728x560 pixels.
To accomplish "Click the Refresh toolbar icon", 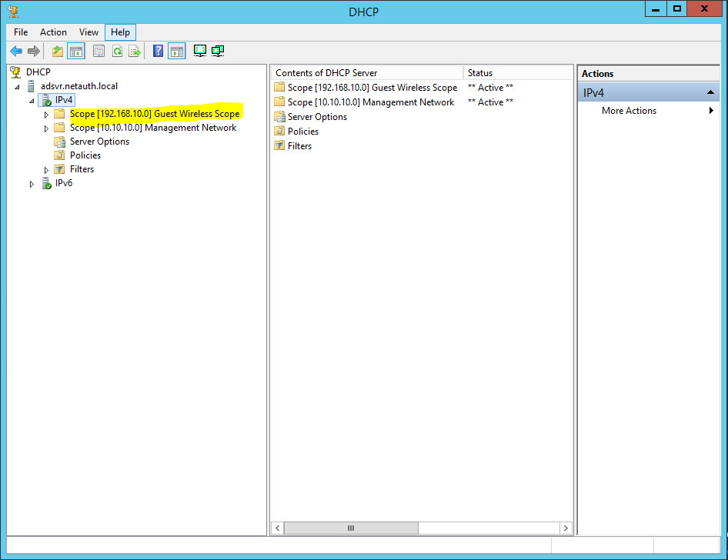I will pyautogui.click(x=118, y=51).
